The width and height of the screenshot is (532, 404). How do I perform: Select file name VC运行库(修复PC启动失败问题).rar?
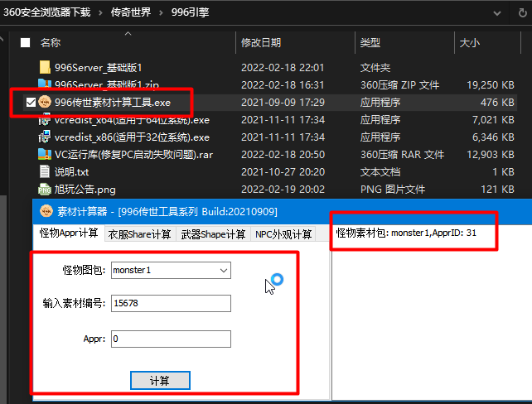tap(133, 155)
